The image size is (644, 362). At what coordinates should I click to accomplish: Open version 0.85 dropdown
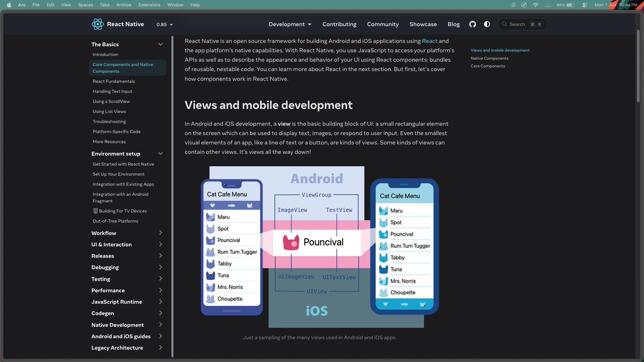tap(164, 25)
